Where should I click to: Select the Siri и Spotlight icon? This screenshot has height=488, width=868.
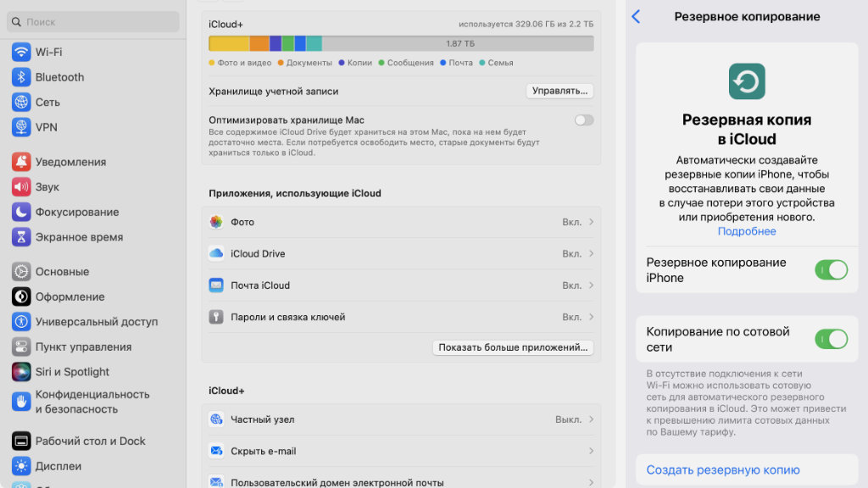tap(21, 372)
